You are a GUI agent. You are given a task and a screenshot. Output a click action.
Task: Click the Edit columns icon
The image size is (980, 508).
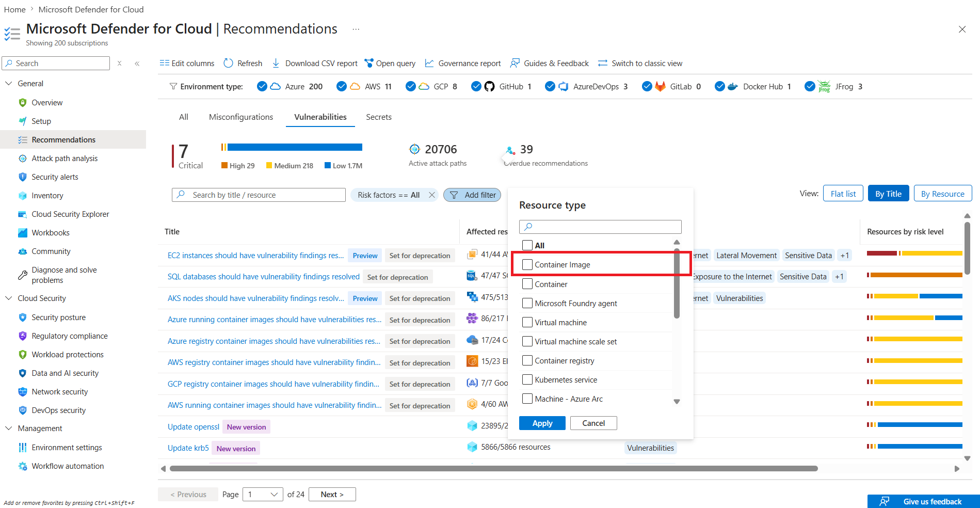point(164,63)
